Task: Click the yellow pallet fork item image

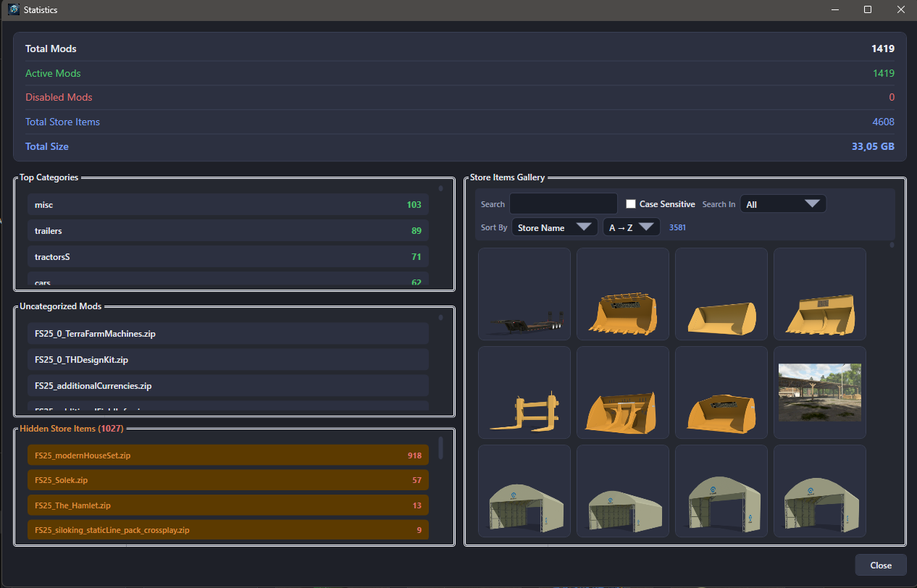Action: coord(524,392)
